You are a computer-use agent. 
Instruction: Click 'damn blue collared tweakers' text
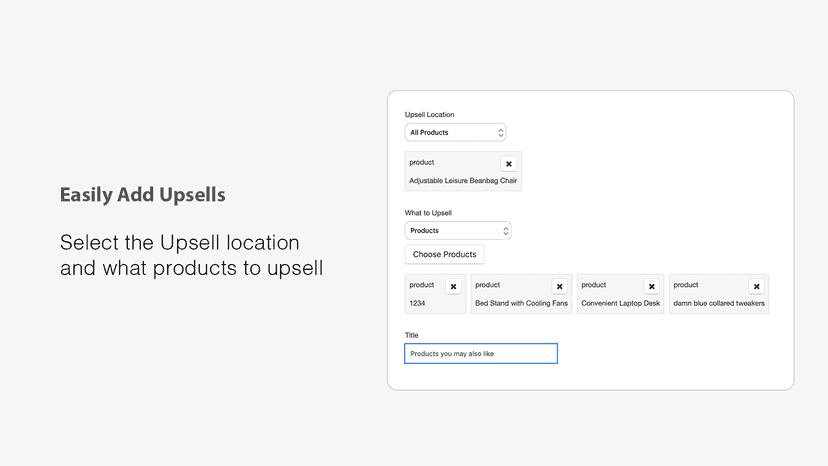pos(719,303)
